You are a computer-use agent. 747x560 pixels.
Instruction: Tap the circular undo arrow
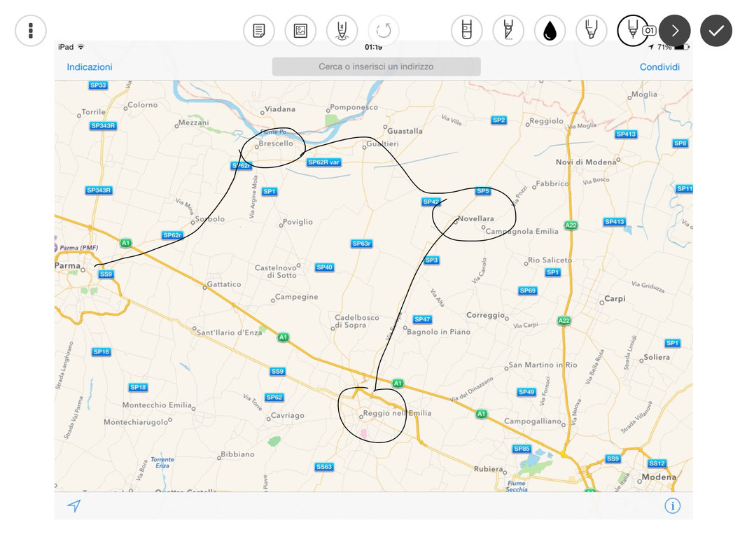384,31
